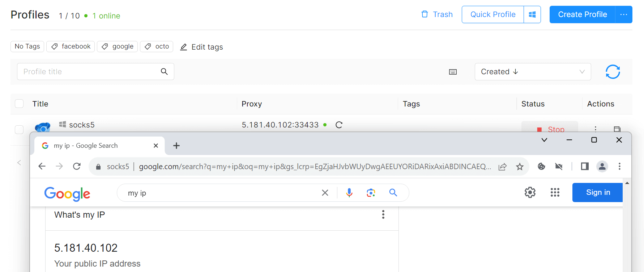Refresh the profiles list
This screenshot has width=644, height=272.
(x=613, y=72)
